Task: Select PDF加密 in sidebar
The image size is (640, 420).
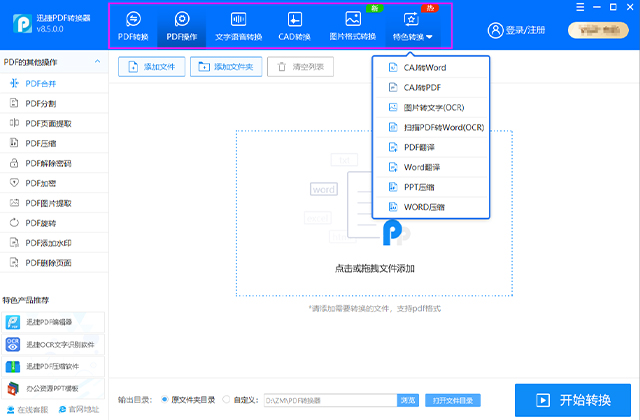Action: point(54,183)
